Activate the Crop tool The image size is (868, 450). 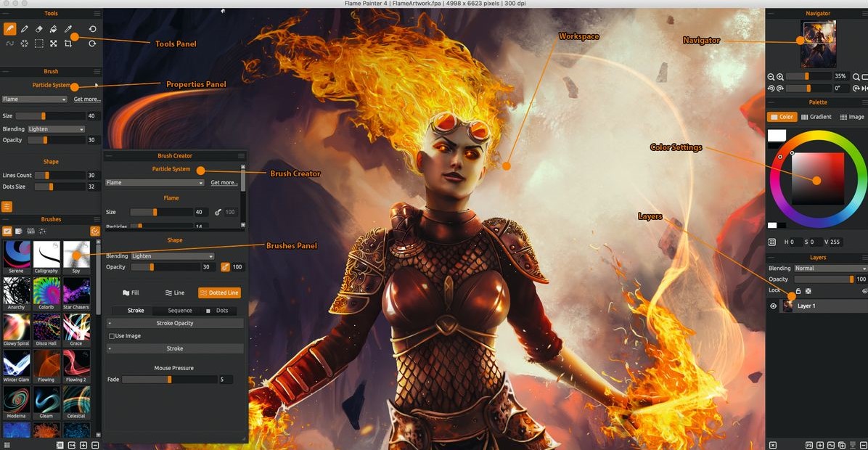[x=69, y=44]
